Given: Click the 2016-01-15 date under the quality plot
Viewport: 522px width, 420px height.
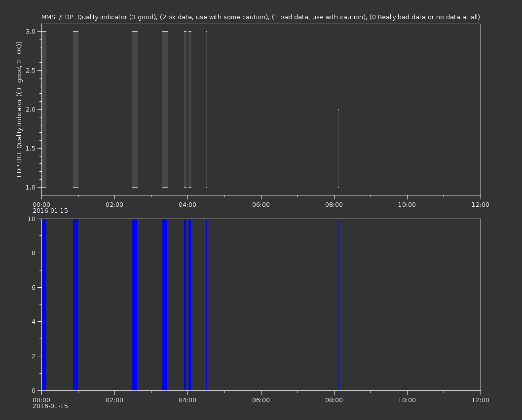Looking at the screenshot, I should (x=50, y=211).
